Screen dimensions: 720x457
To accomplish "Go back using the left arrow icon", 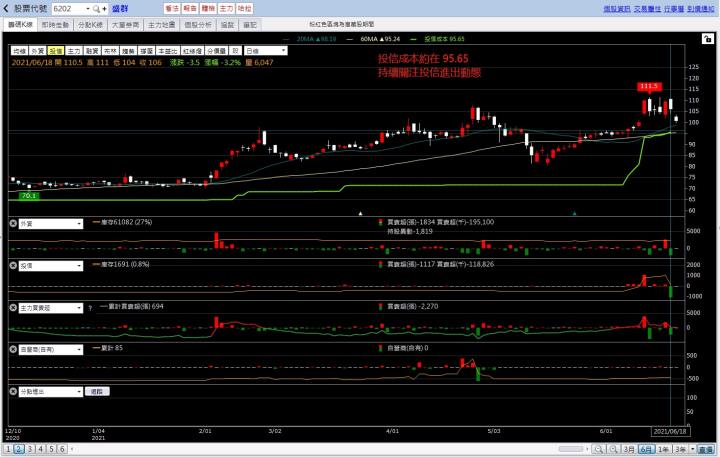I will click(x=6, y=9).
